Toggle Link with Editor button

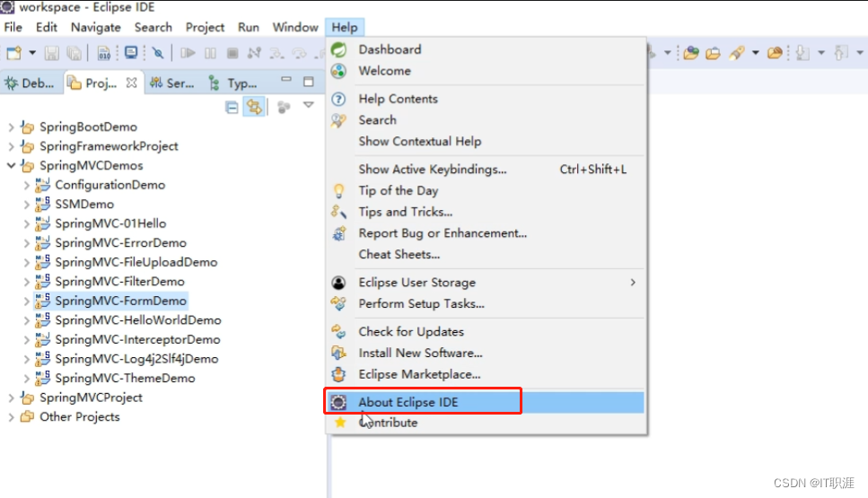click(254, 107)
